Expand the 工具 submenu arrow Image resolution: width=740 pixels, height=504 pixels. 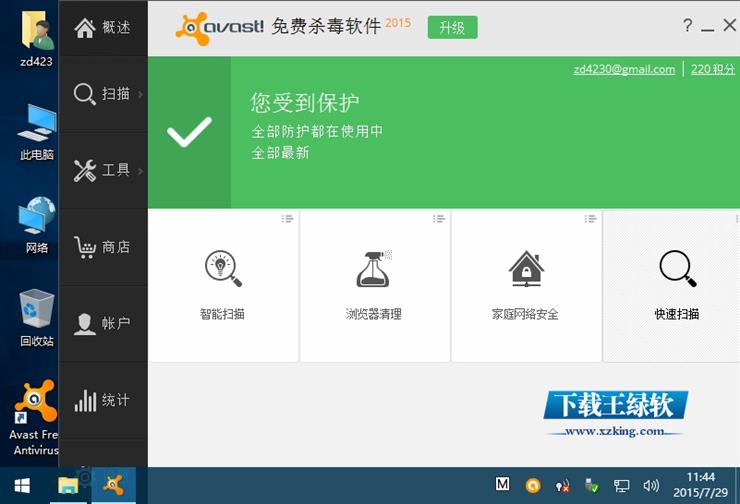coord(141,171)
